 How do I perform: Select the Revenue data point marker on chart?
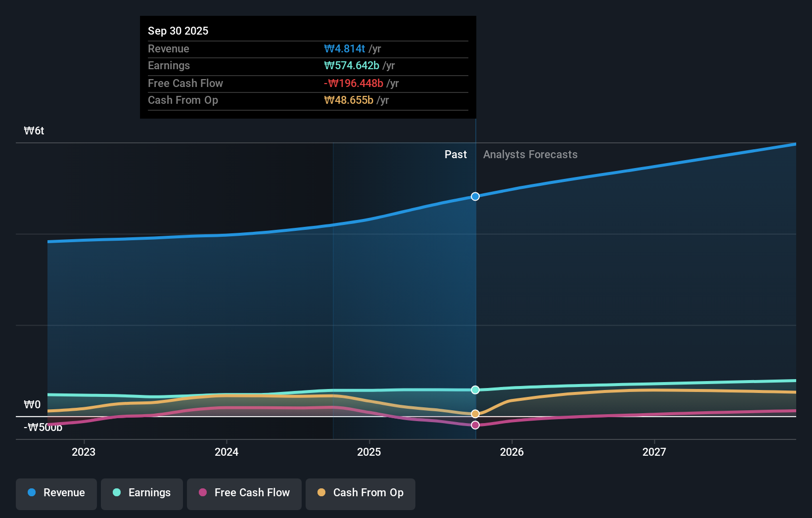475,196
